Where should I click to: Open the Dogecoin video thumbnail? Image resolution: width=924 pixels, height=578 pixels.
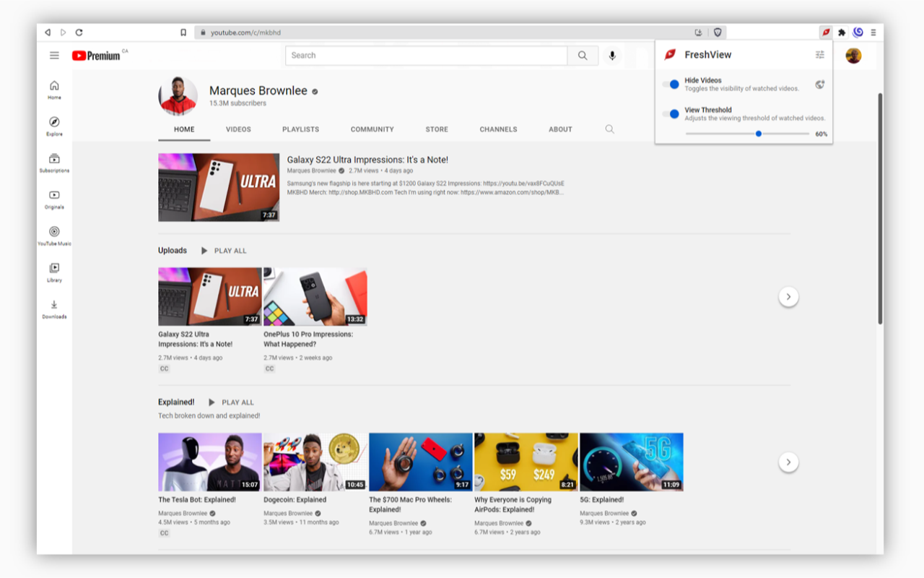[315, 462]
